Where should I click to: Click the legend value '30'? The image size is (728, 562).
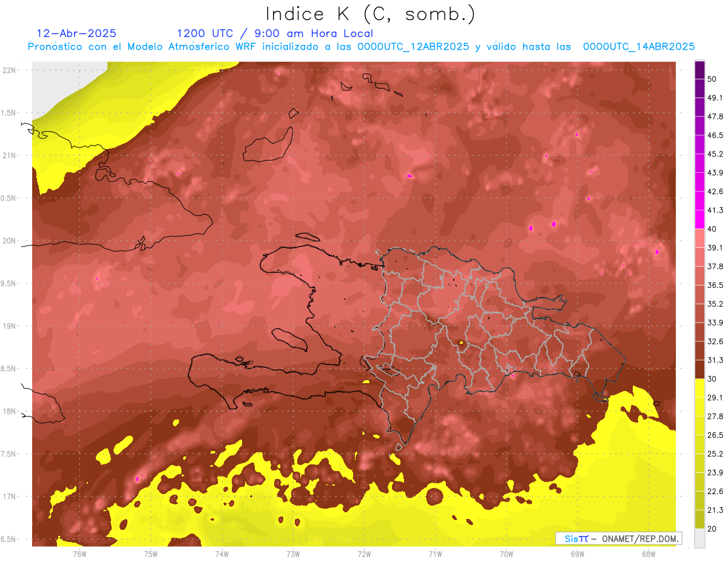(x=712, y=379)
